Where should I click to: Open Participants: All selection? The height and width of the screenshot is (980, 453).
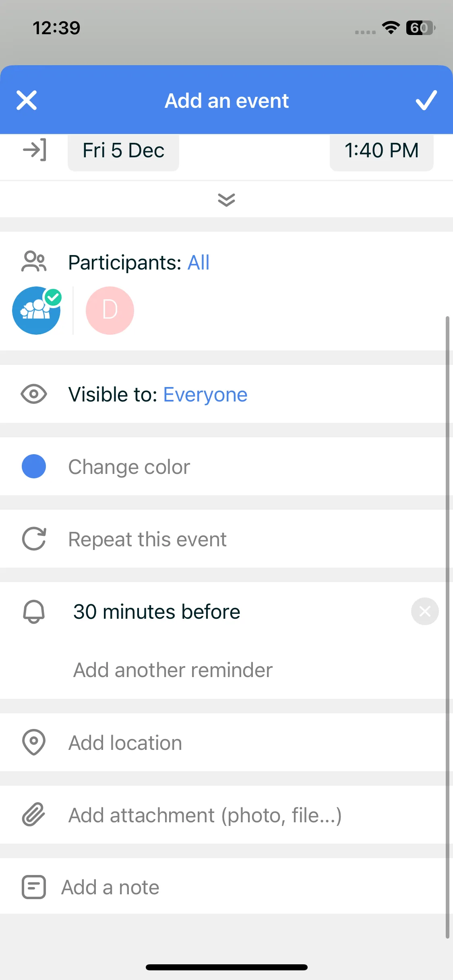coord(139,263)
